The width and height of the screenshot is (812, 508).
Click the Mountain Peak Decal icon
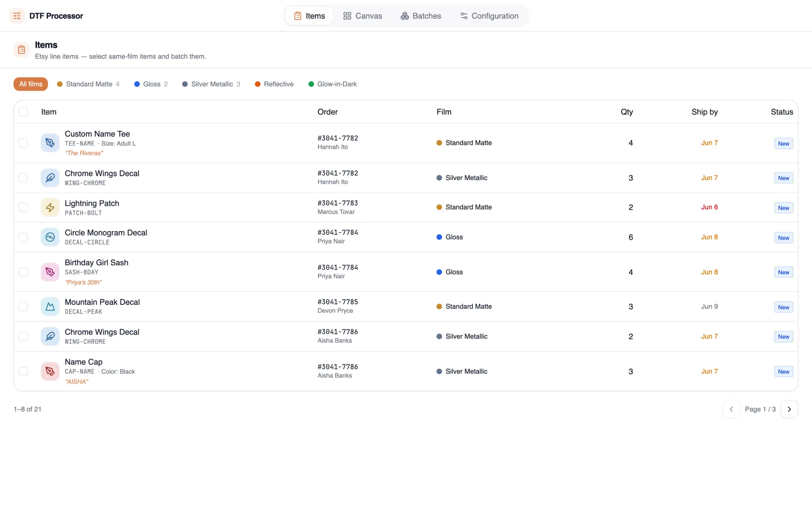pyautogui.click(x=50, y=307)
